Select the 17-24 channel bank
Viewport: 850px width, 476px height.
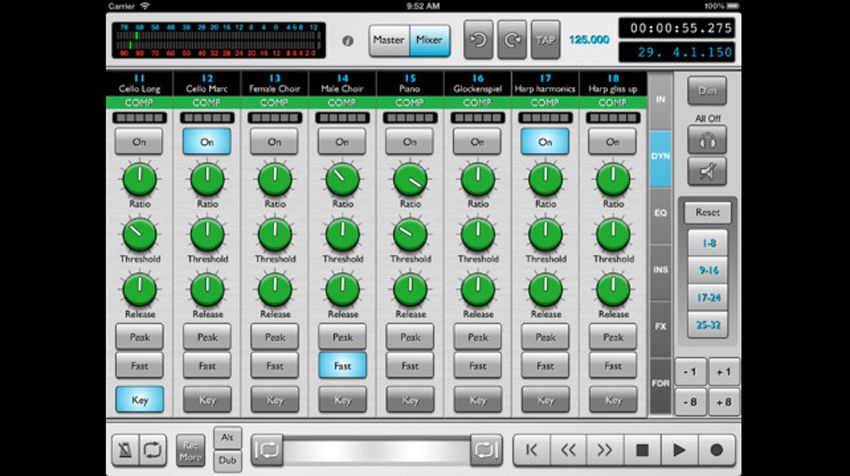[x=708, y=298]
